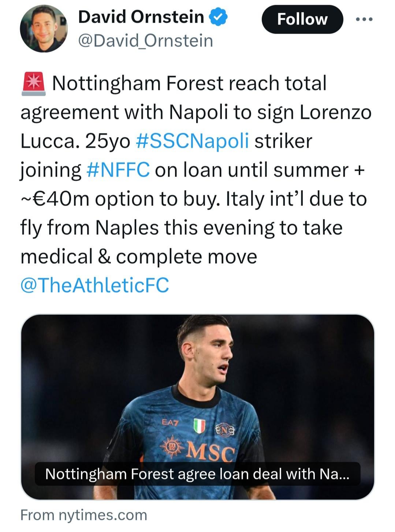The image size is (395, 532).
Task: Visit the @TheAthleticFC mention
Action: tap(95, 285)
